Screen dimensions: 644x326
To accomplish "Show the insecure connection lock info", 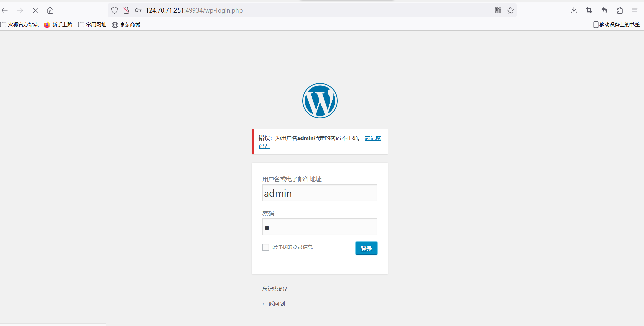I will 126,10.
